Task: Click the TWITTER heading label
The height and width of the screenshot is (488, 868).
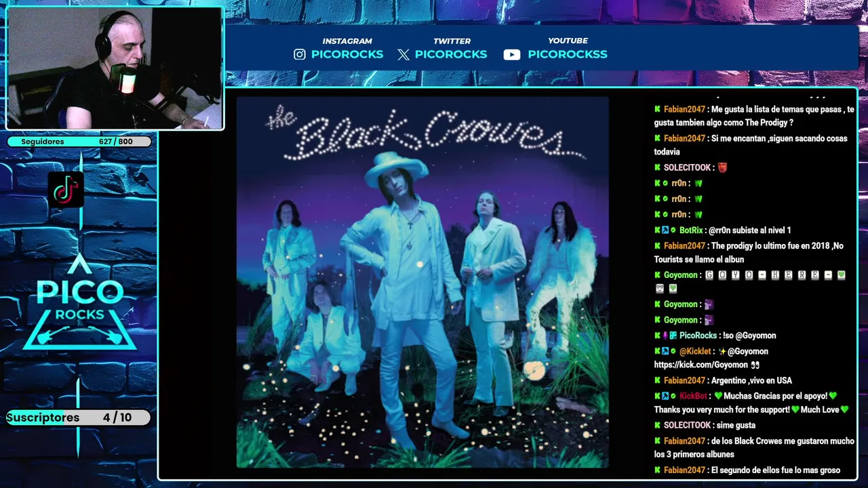Action: [452, 41]
